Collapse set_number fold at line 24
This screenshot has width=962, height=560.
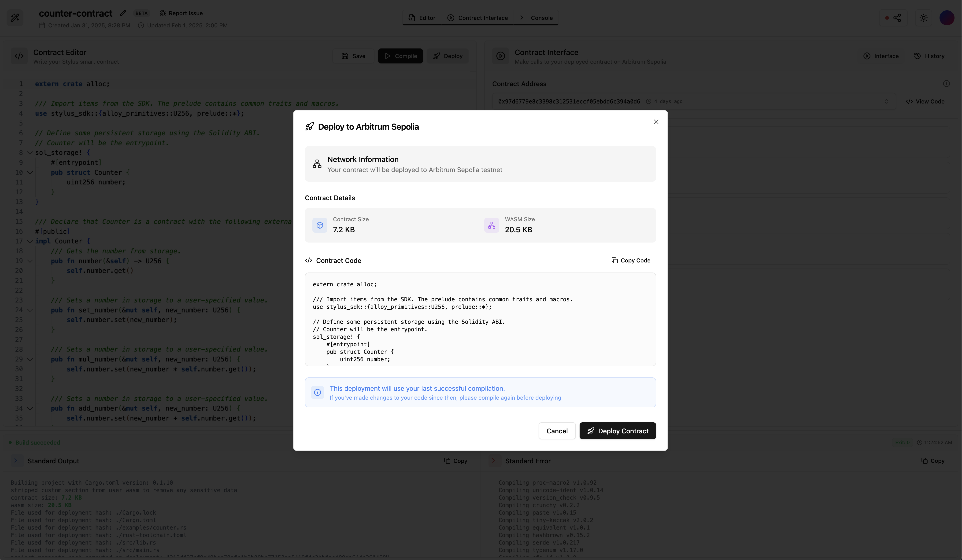coord(30,310)
